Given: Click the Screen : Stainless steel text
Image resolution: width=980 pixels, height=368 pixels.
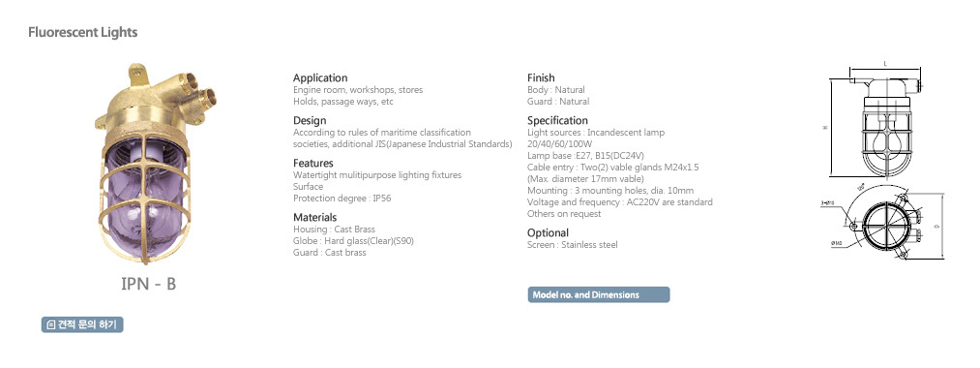Looking at the screenshot, I should tap(573, 245).
